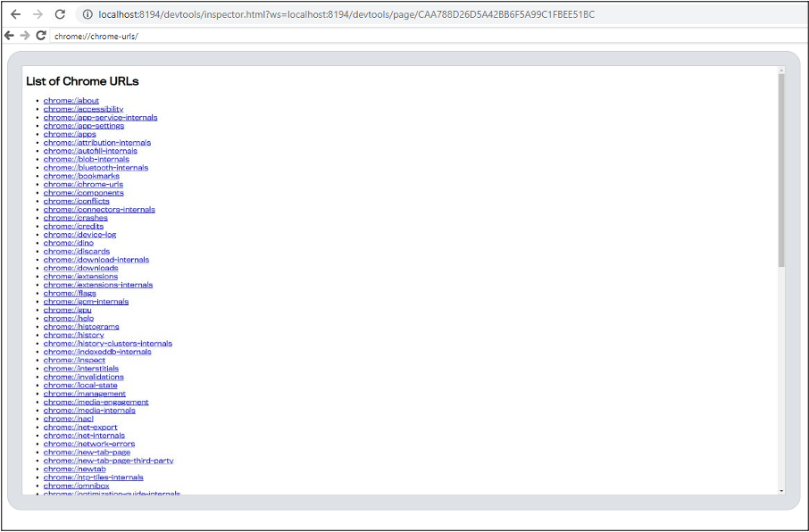Viewport: 809px width, 532px height.
Task: Open the chrome://apps link
Action: pos(70,134)
